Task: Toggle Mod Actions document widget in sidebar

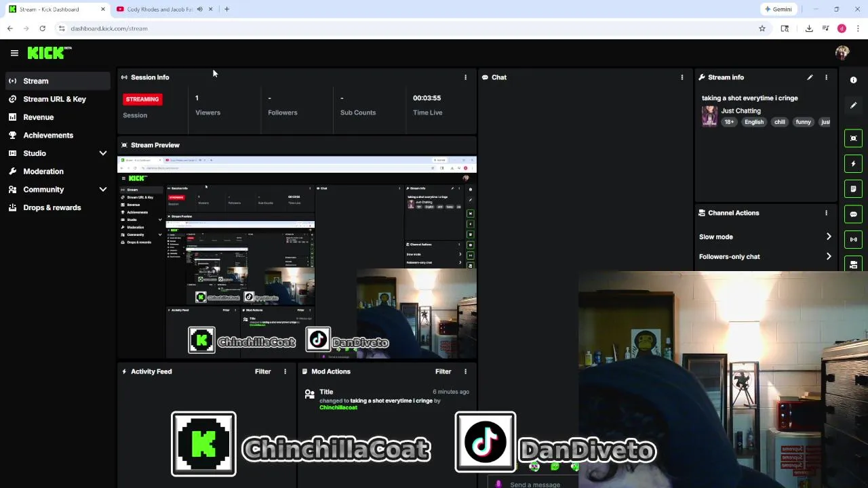Action: point(853,188)
